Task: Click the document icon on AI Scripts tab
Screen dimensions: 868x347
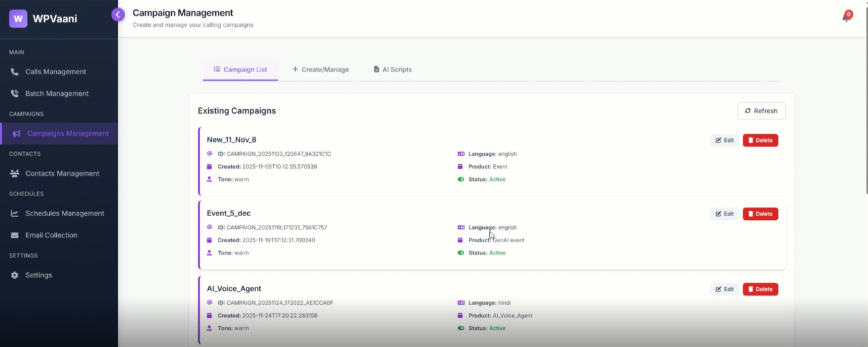Action: click(376, 69)
